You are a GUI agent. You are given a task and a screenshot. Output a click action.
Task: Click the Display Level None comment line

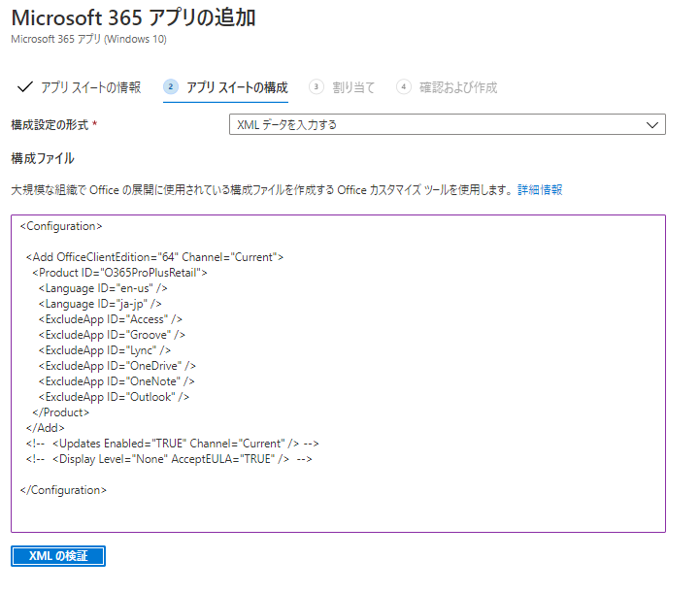point(169,459)
